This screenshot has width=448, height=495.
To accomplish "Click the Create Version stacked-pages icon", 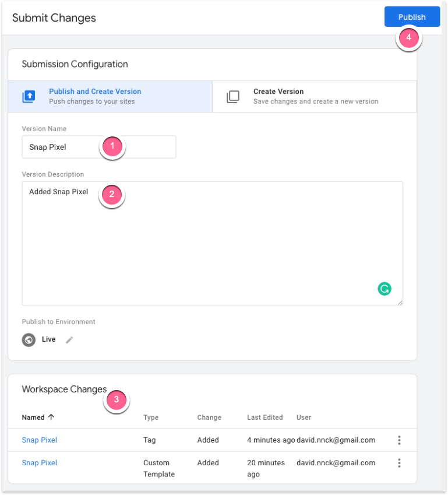I will tap(233, 97).
